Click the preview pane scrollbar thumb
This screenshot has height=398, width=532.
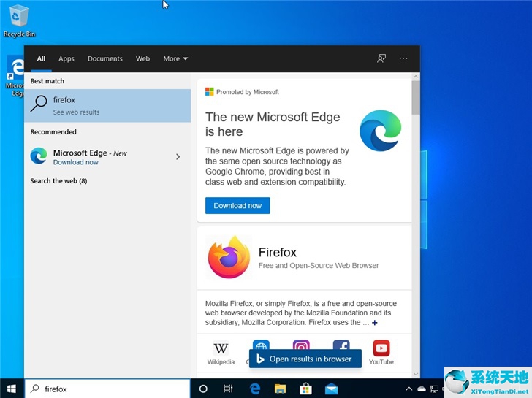(x=416, y=98)
